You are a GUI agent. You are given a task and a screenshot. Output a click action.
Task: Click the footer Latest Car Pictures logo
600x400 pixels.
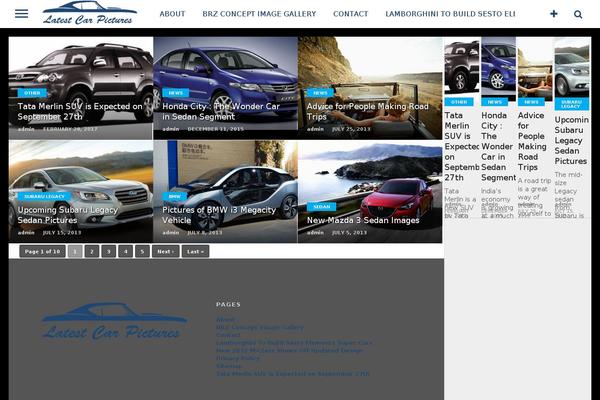coord(114,321)
